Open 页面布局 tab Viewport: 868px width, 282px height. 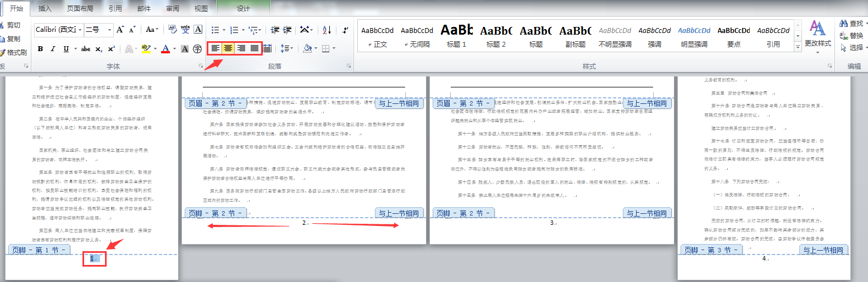click(80, 8)
